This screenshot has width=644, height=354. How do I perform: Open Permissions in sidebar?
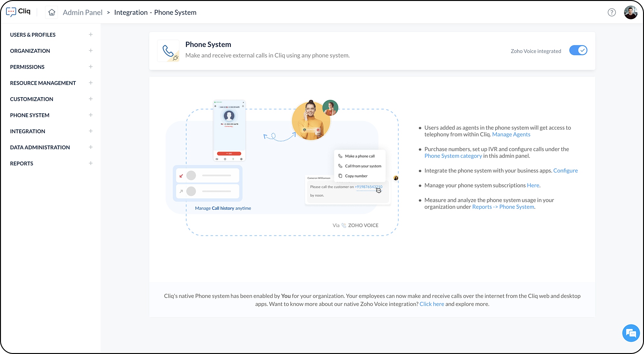coord(27,67)
